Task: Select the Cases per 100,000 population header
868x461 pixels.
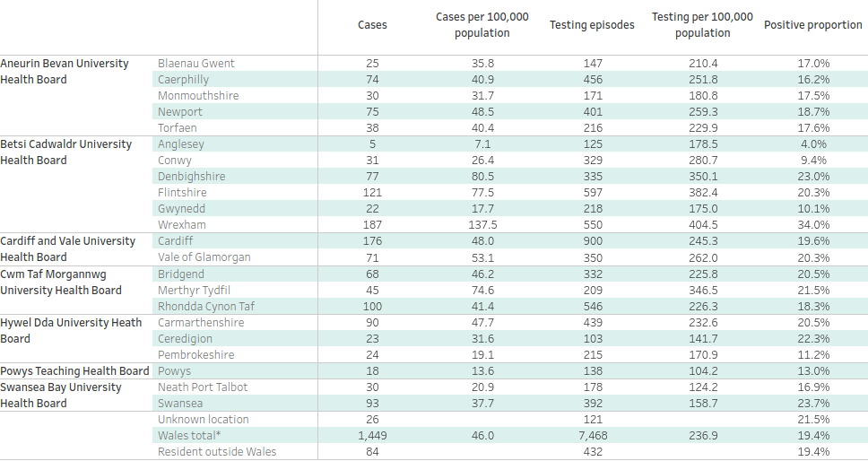Action: 482,25
